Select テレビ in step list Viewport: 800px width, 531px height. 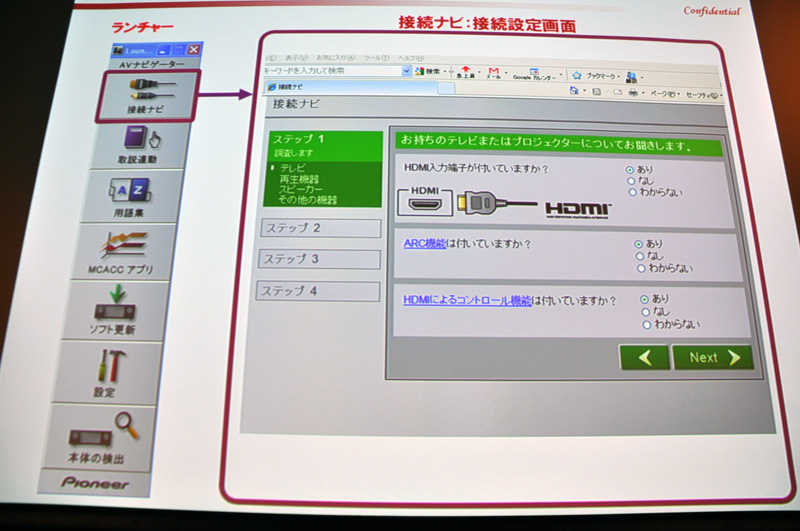tap(292, 168)
